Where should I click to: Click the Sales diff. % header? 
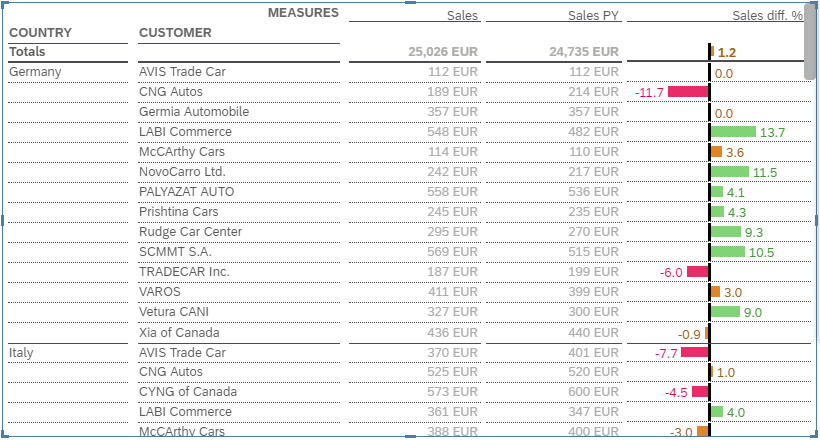pyautogui.click(x=767, y=16)
